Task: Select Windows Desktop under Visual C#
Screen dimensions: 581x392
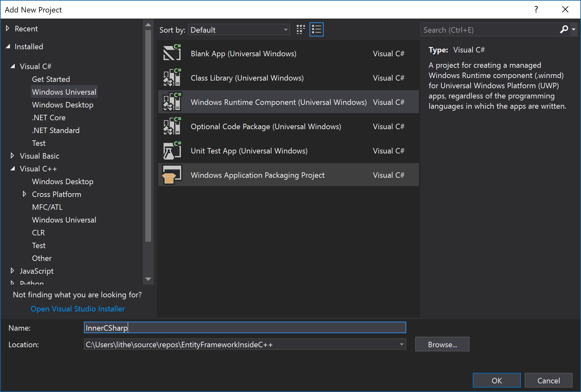Action: pyautogui.click(x=63, y=105)
